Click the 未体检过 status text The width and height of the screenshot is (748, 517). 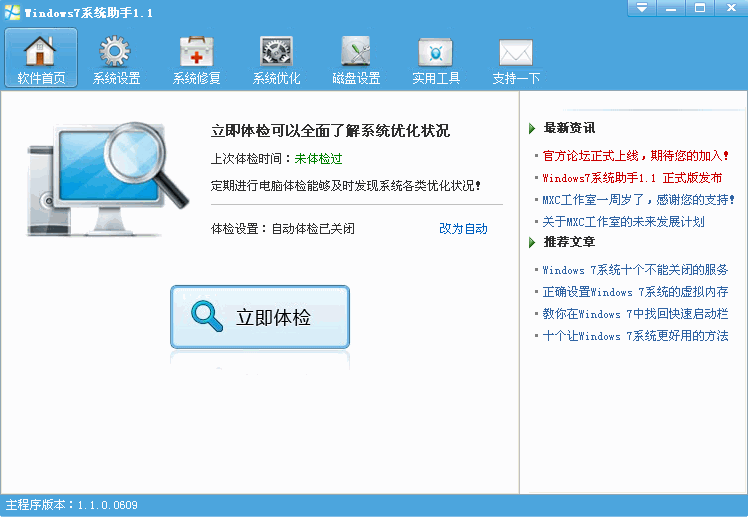pos(318,158)
